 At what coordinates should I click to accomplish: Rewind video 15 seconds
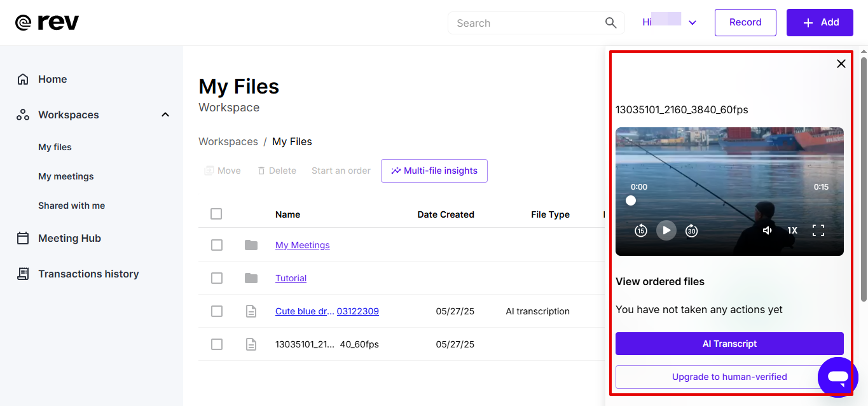[x=640, y=230]
